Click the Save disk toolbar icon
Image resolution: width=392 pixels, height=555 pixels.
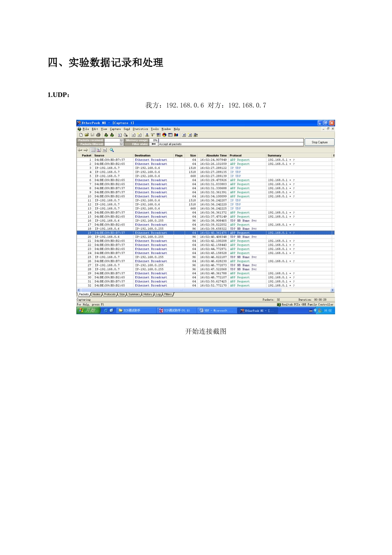click(x=92, y=135)
